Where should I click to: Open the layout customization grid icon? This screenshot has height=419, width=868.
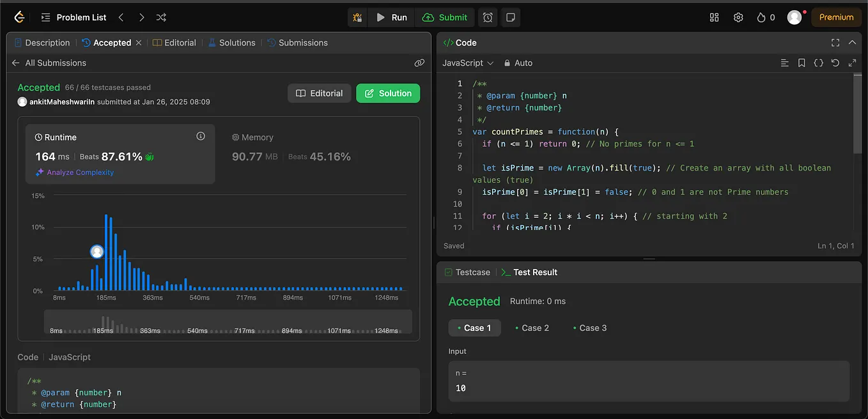point(714,17)
